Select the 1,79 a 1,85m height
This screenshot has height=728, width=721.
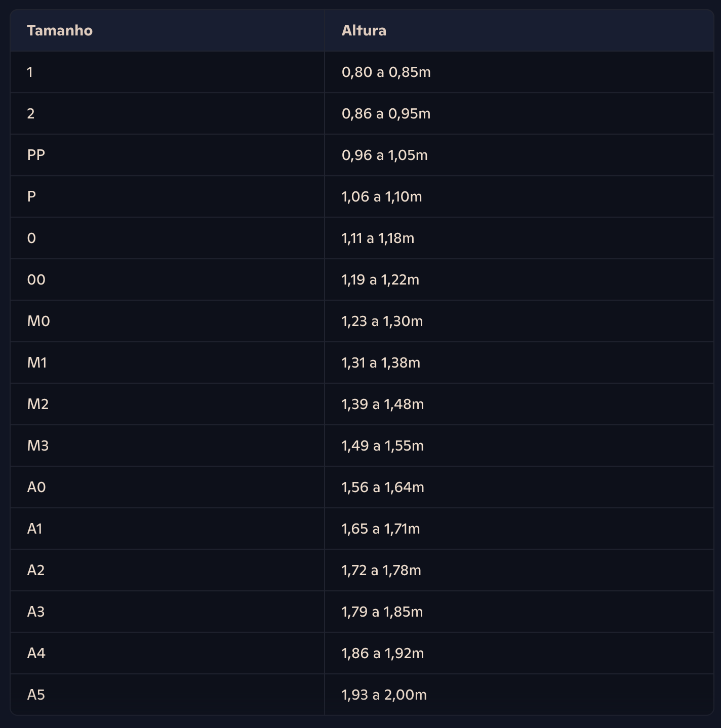click(382, 612)
